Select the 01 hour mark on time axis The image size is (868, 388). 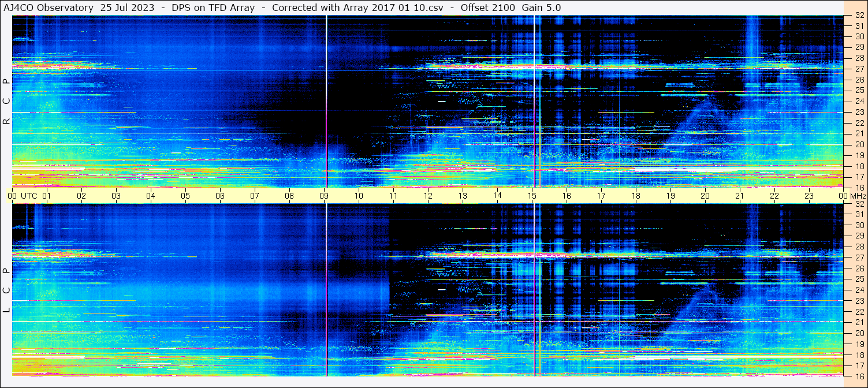coord(47,196)
